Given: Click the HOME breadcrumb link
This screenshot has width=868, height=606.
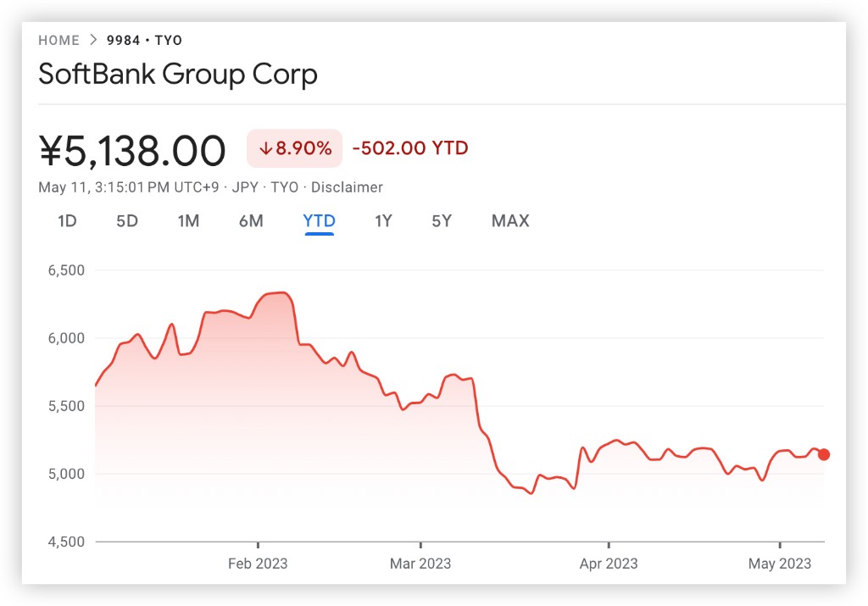Looking at the screenshot, I should pyautogui.click(x=58, y=40).
